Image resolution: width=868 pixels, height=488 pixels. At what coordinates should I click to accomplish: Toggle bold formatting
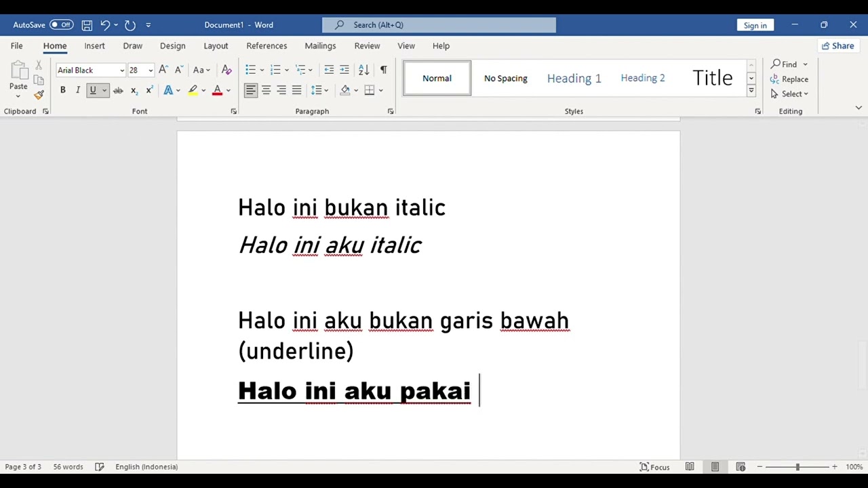62,90
